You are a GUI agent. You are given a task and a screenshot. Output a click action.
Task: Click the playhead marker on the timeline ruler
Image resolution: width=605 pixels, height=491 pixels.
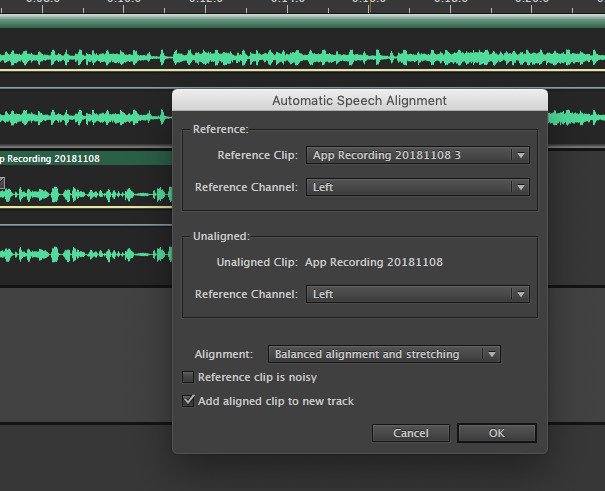pyautogui.click(x=369, y=7)
